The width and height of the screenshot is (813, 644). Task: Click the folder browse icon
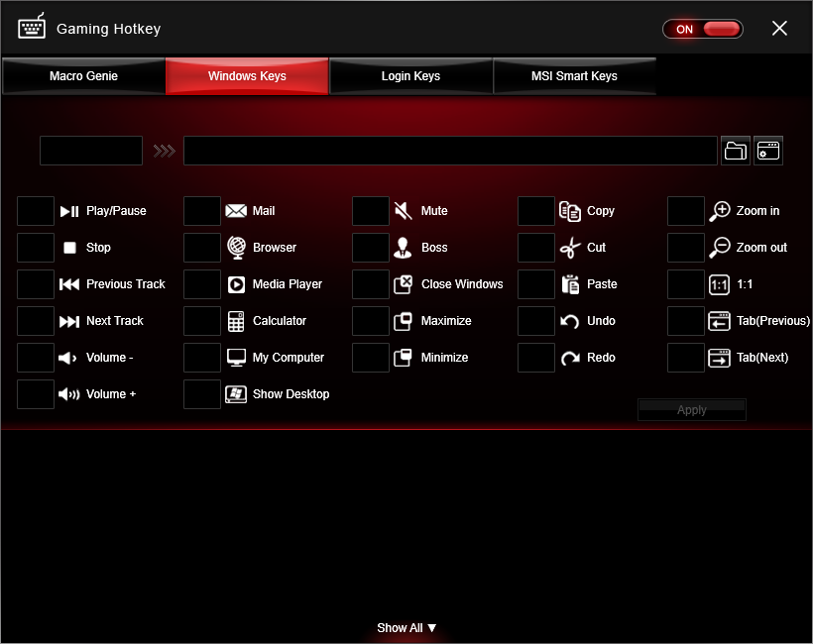[736, 151]
